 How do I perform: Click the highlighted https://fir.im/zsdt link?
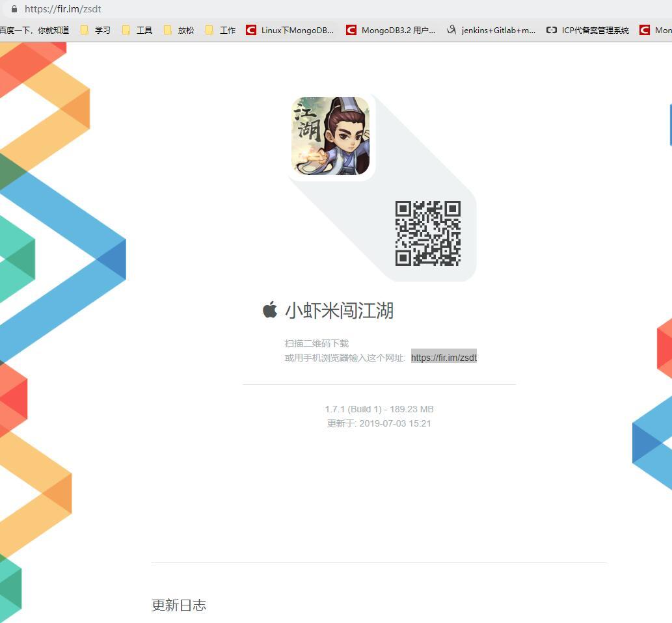[x=444, y=357]
